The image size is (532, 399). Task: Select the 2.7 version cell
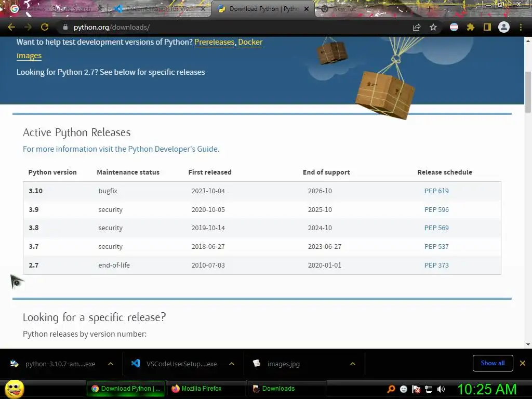pos(34,265)
